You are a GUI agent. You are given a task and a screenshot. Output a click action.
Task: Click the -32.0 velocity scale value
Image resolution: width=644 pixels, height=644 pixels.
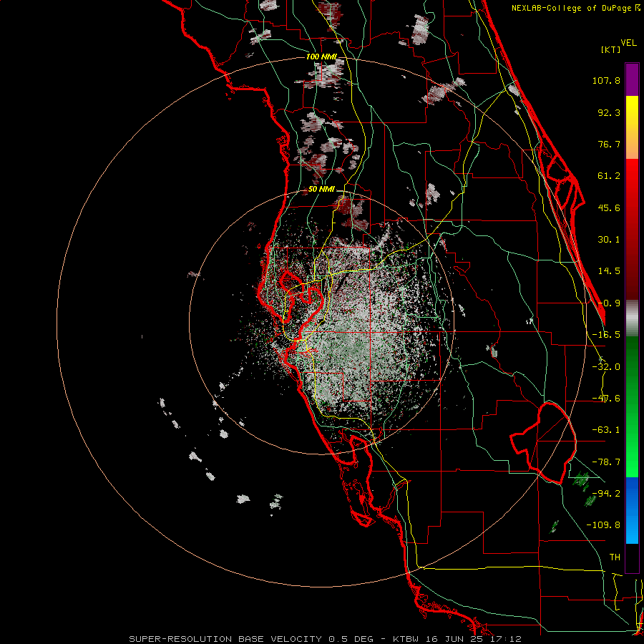pyautogui.click(x=606, y=367)
